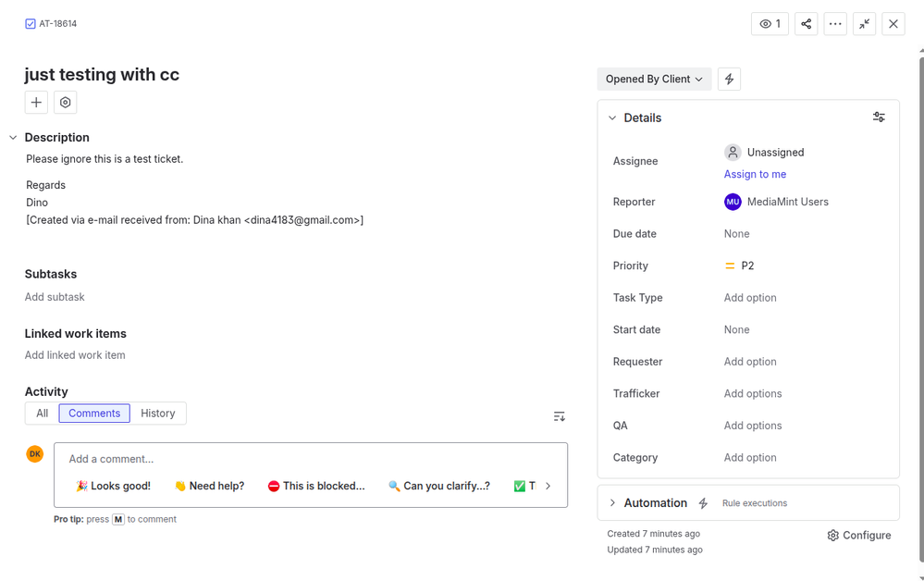Click Configure at the bottom right
Image resolution: width=924 pixels, height=581 pixels.
point(858,535)
